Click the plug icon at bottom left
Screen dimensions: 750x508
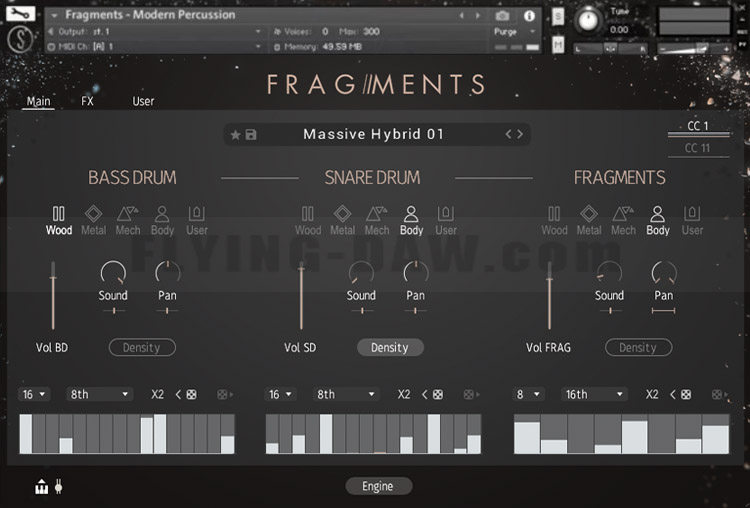tap(58, 486)
